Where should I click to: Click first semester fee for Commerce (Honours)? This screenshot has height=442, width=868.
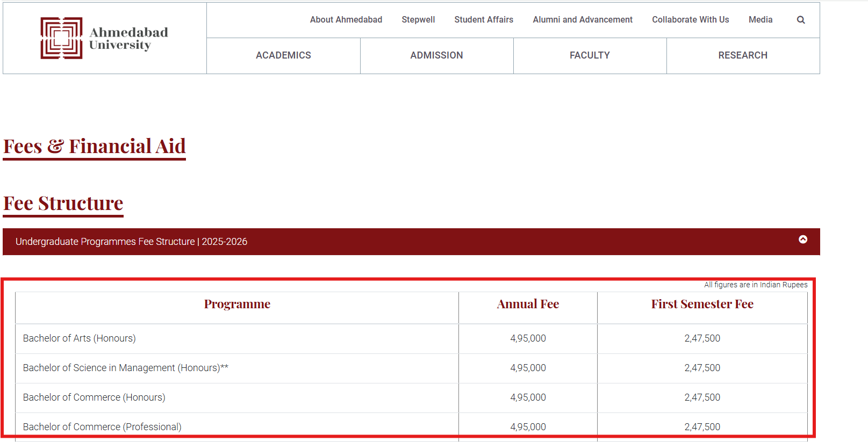702,397
